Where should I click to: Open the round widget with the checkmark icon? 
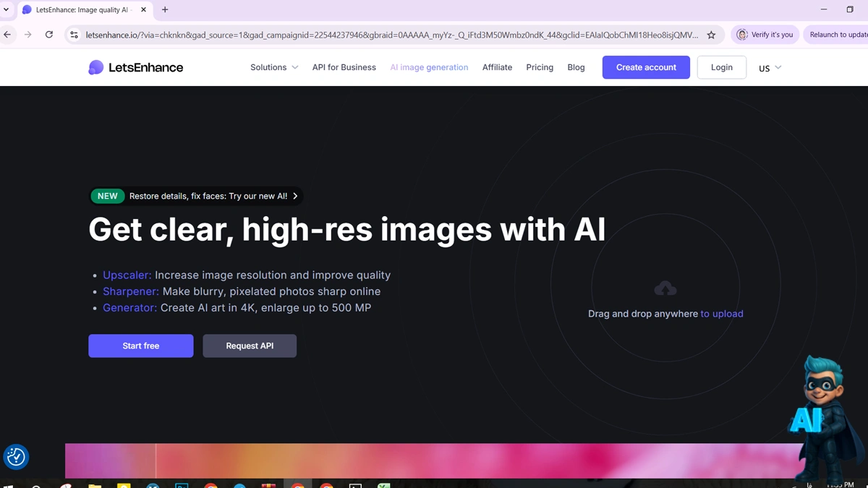coord(16,457)
